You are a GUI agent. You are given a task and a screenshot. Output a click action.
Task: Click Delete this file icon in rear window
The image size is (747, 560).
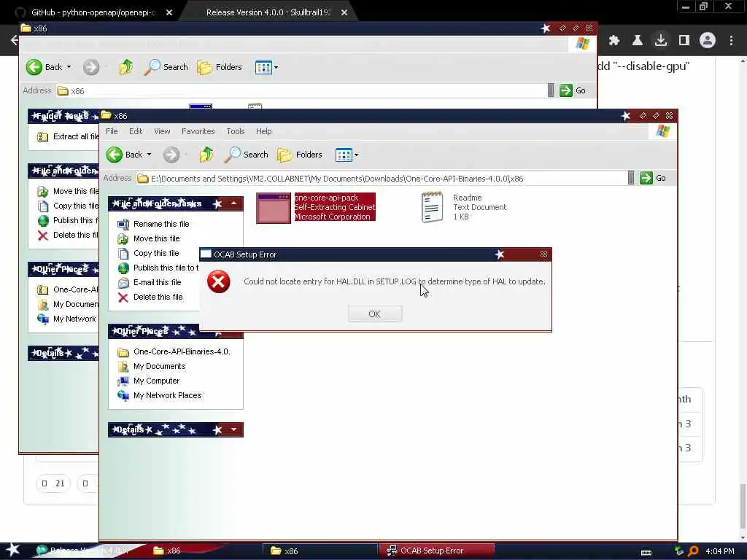click(43, 236)
